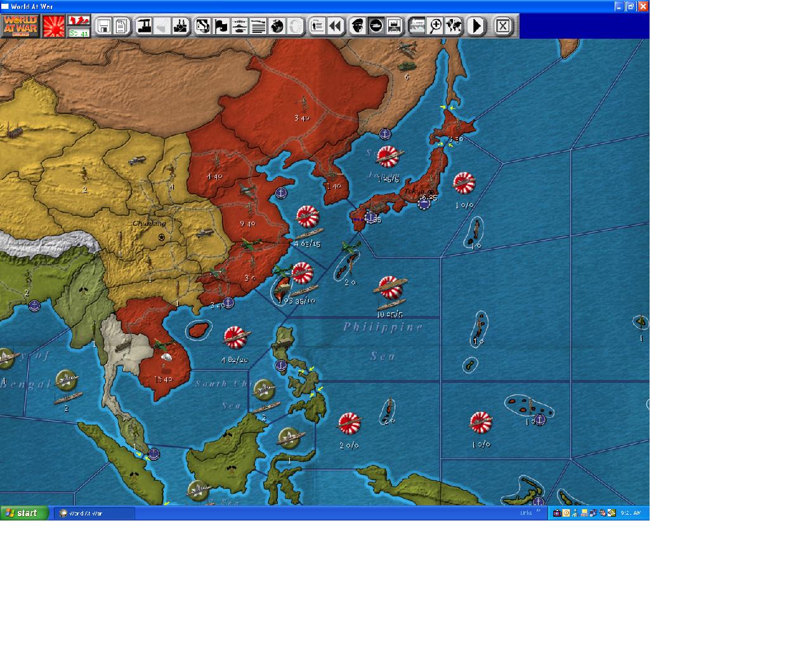Click the framed picture toolbar icon
Viewport: 812px width, 650px height.
pos(395,26)
